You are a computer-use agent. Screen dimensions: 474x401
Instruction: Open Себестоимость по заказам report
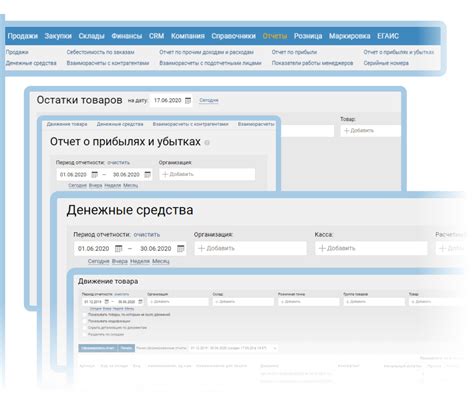[100, 52]
